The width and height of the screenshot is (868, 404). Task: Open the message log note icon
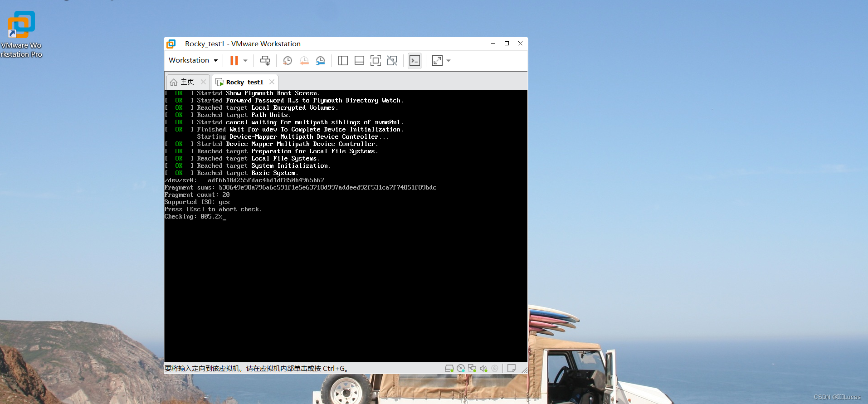(x=512, y=368)
